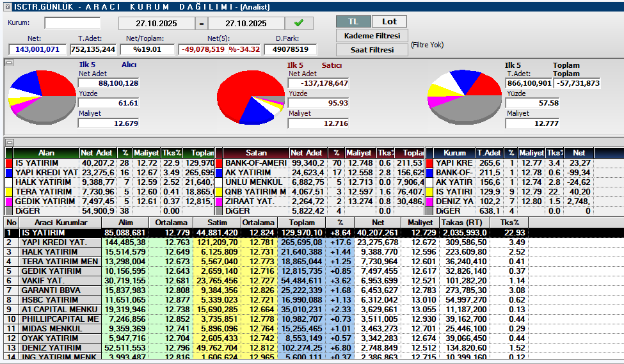Image resolution: width=624 pixels, height=364 pixels.
Task: Click yellow swatch beside QNB YATIRIM M
Action: [x=218, y=192]
